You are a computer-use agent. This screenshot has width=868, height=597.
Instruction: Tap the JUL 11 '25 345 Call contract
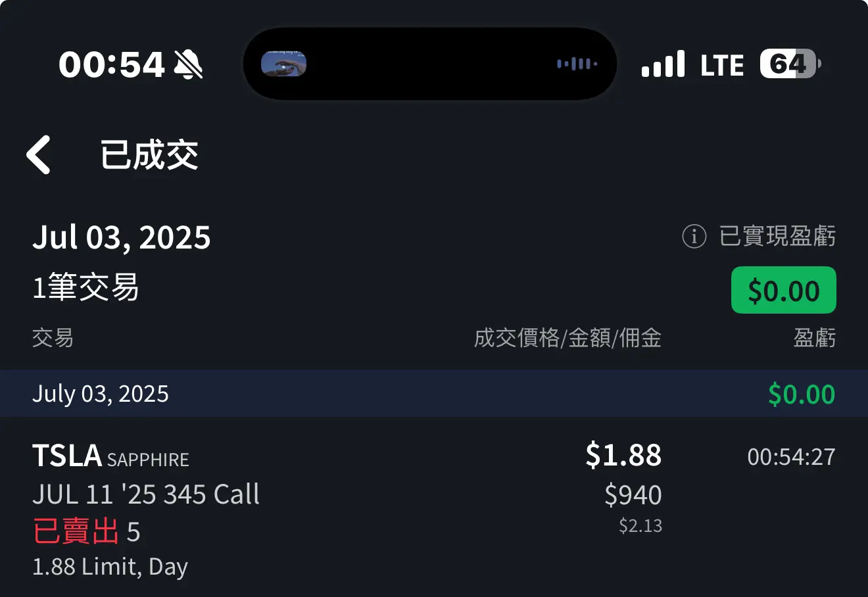click(146, 494)
